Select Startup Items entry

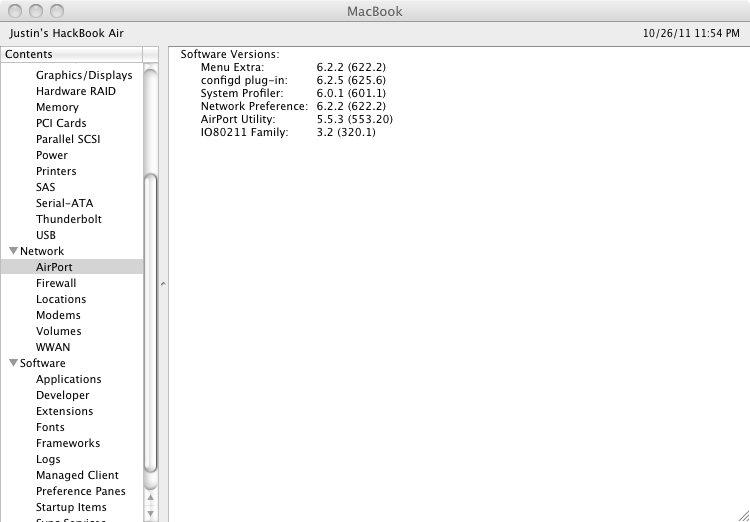[71, 507]
